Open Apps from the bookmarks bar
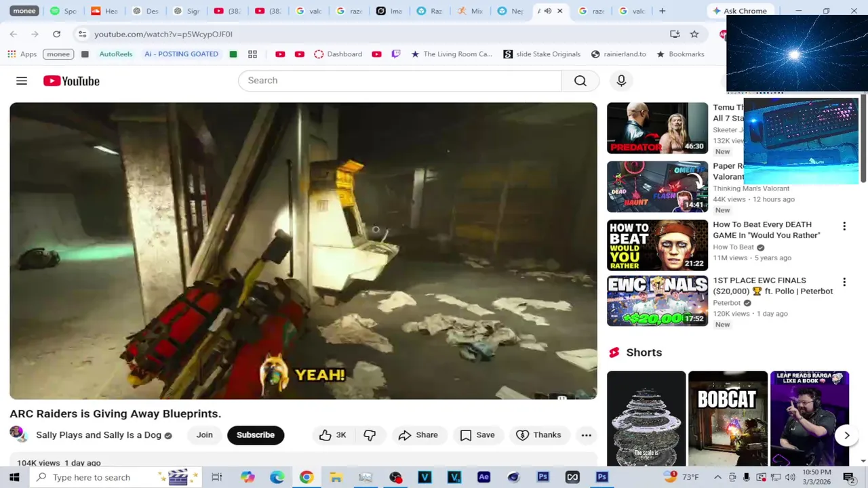Viewport: 868px width, 488px height. click(22, 54)
